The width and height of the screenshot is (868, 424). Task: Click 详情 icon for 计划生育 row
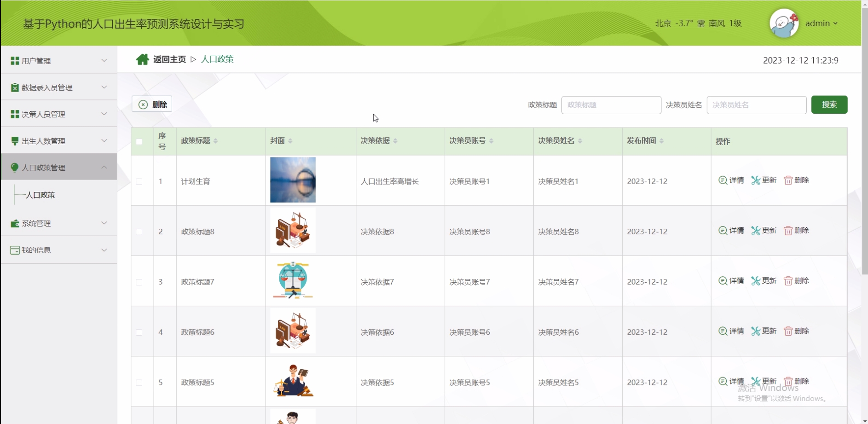click(723, 180)
